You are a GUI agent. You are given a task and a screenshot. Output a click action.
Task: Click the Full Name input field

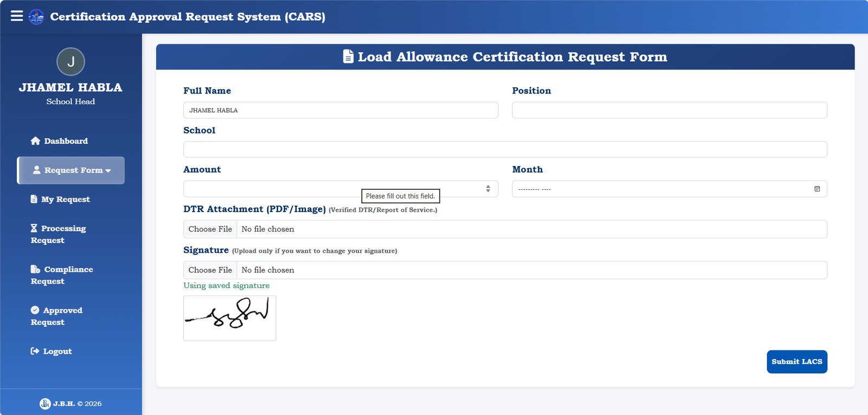click(341, 110)
